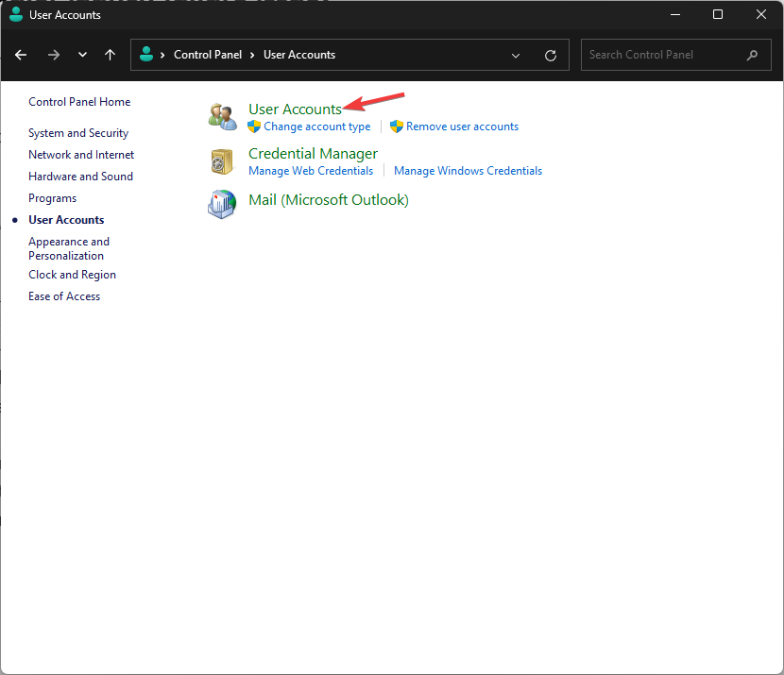Open Control Panel Home
Image resolution: width=784 pixels, height=675 pixels.
[79, 102]
